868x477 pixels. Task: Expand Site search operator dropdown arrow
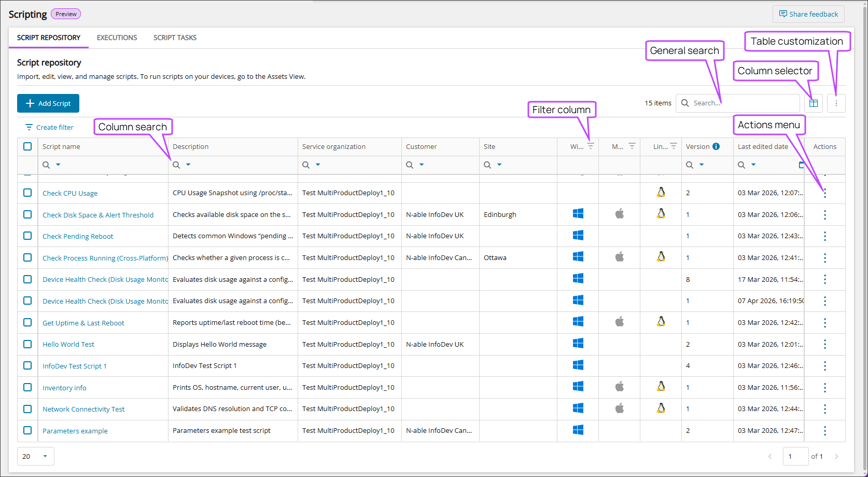coord(499,165)
